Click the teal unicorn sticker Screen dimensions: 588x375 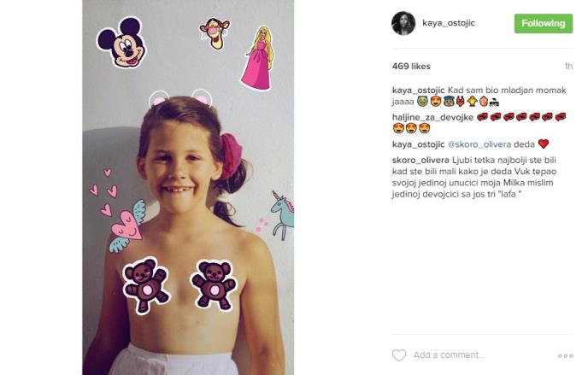coord(282,215)
